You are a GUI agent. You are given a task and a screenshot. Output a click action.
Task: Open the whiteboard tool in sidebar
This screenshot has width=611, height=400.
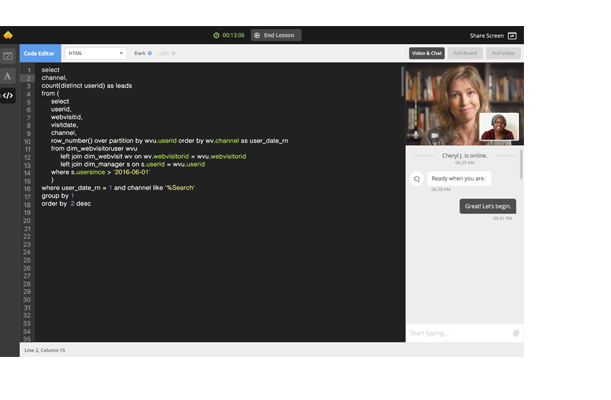point(8,56)
